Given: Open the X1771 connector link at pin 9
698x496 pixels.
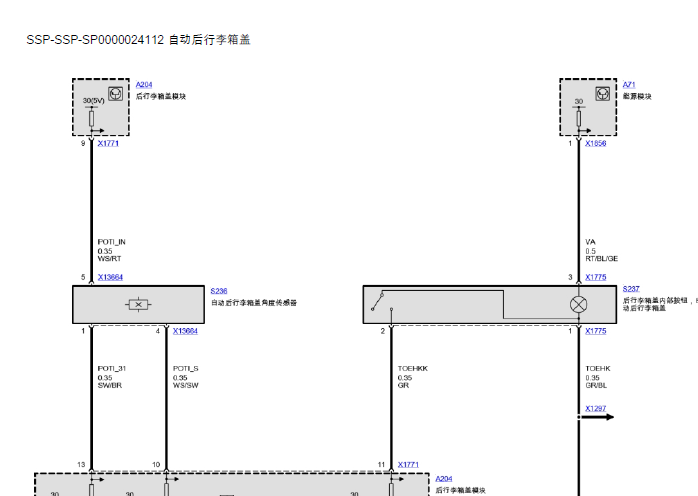Looking at the screenshot, I should (108, 143).
